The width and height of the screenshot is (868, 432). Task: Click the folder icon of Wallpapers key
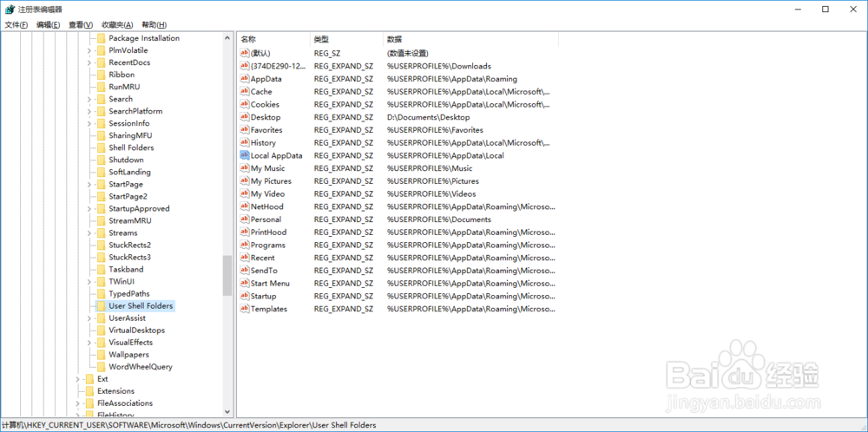(101, 355)
